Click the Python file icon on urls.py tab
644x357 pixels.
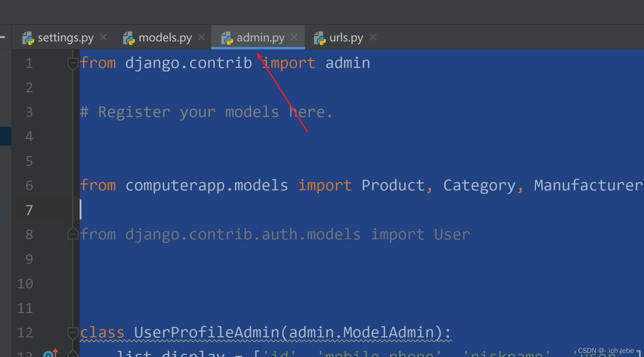(320, 38)
